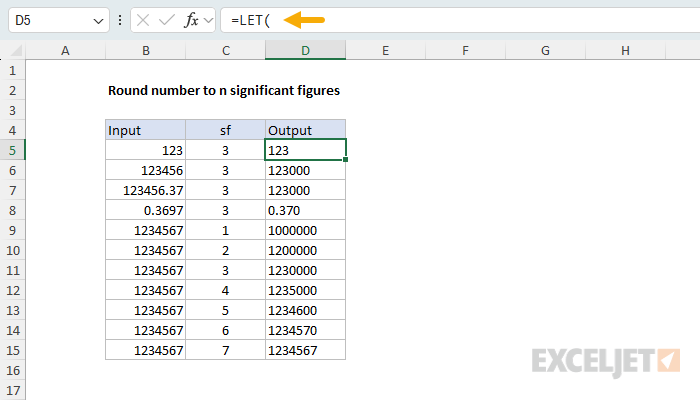Select row 17 header
Viewport: 700px width, 400px height.
(12, 390)
